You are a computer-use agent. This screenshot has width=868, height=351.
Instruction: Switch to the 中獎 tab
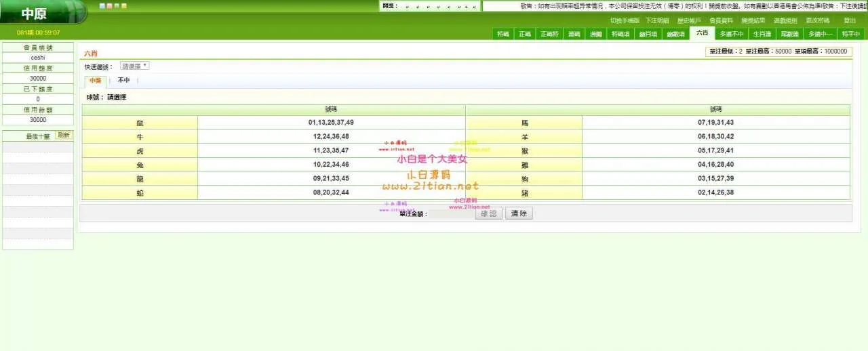click(x=95, y=81)
